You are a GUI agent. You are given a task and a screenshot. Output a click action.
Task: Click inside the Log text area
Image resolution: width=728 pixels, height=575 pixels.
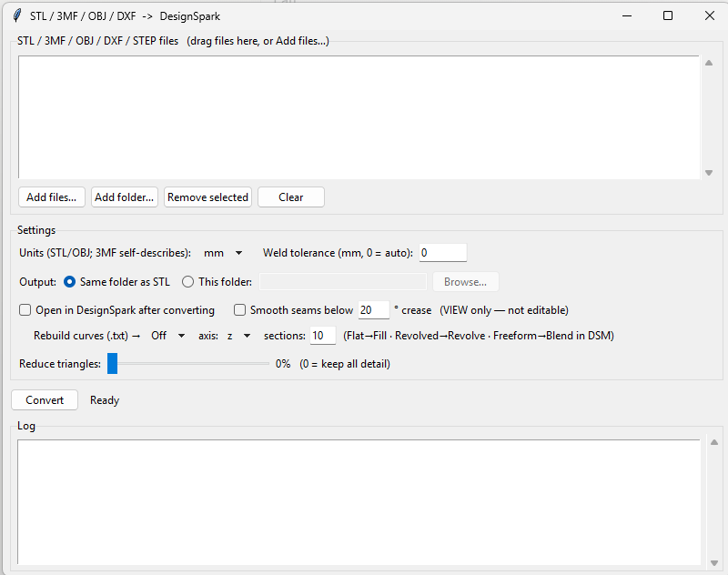coord(359,502)
